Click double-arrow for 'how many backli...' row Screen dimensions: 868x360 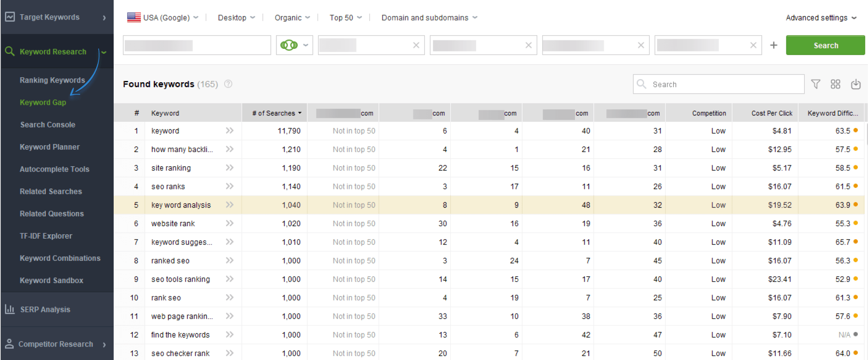point(230,149)
